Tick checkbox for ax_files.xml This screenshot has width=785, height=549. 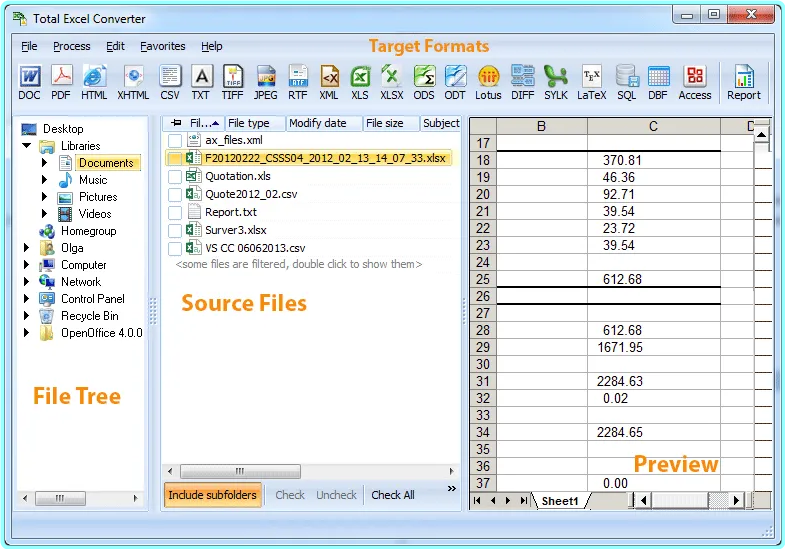point(175,141)
